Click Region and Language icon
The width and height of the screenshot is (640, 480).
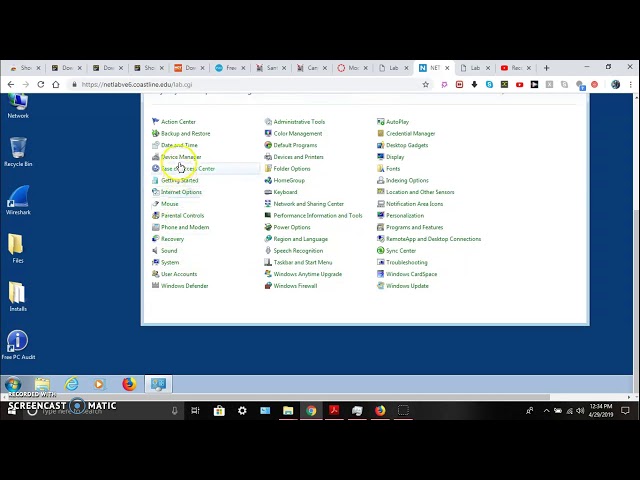coord(268,239)
